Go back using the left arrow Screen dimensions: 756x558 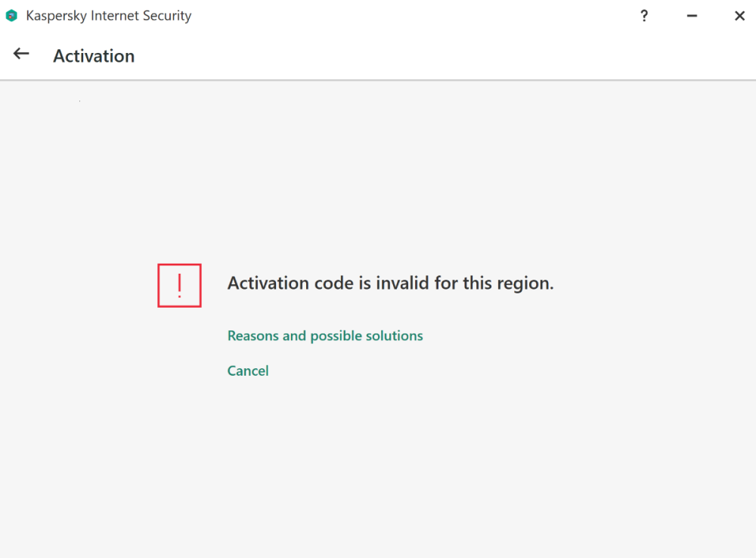(21, 54)
